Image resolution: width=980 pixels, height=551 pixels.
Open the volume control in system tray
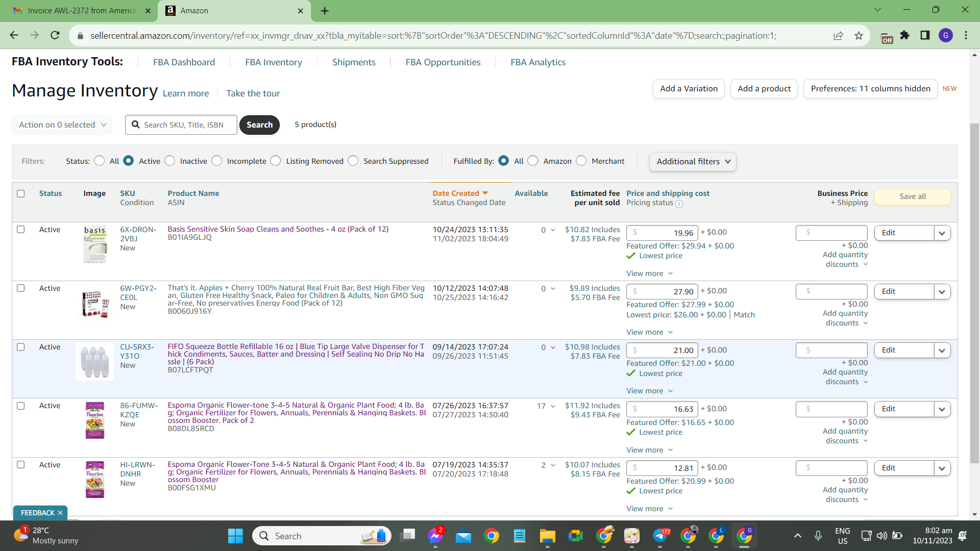point(881,536)
